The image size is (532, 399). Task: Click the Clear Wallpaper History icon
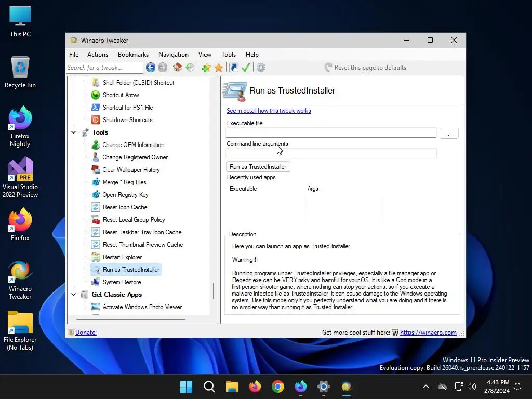tap(96, 170)
